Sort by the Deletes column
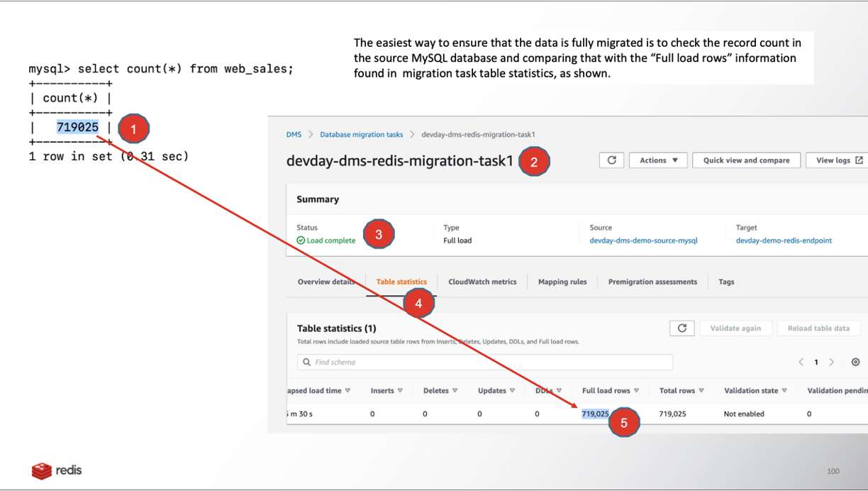Viewport: 868px width, 491px height. point(440,390)
